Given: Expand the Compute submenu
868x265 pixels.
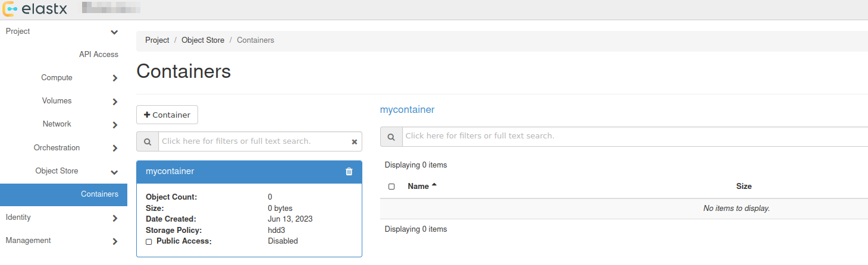Looking at the screenshot, I should [x=115, y=78].
